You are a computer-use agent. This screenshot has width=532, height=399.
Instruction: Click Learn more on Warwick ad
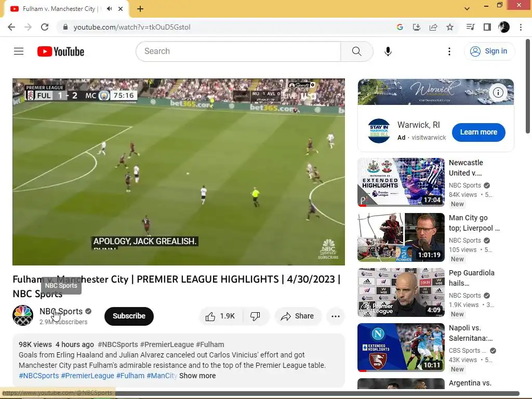(x=478, y=132)
